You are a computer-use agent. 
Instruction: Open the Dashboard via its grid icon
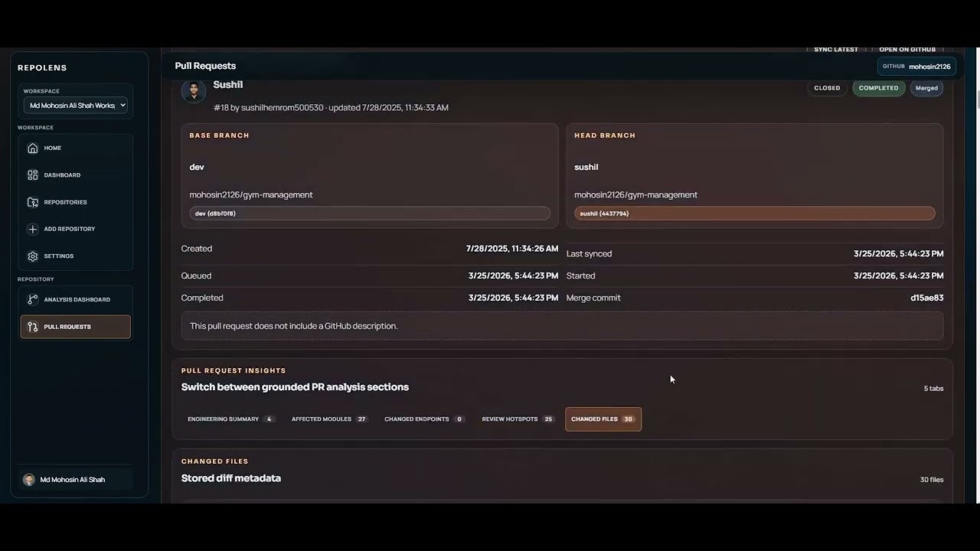coord(32,174)
